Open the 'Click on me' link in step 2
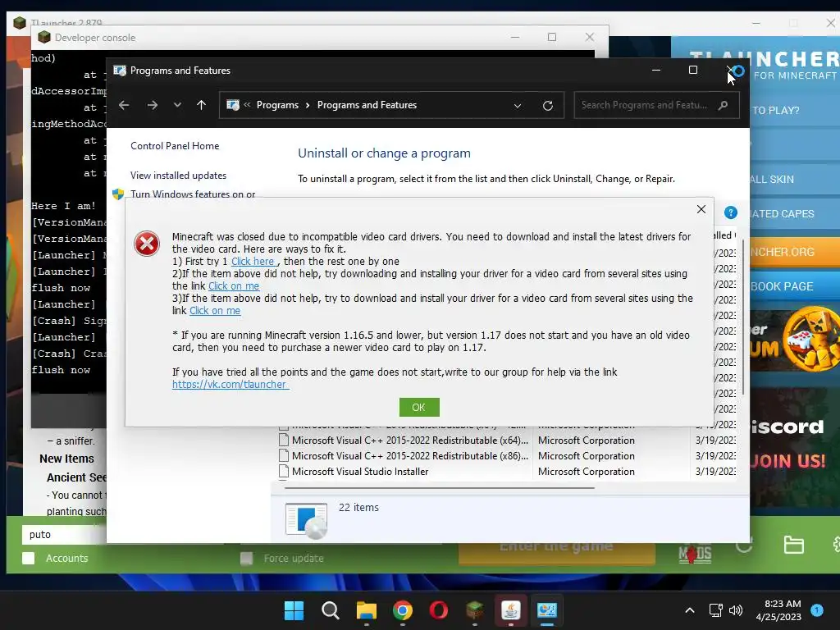Viewport: 840px width, 630px height. click(x=234, y=286)
